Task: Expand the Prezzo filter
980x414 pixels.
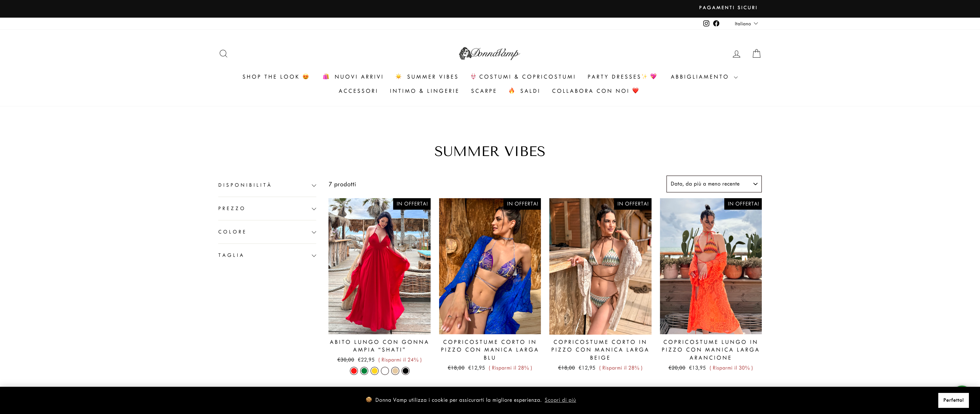Action: [267, 209]
